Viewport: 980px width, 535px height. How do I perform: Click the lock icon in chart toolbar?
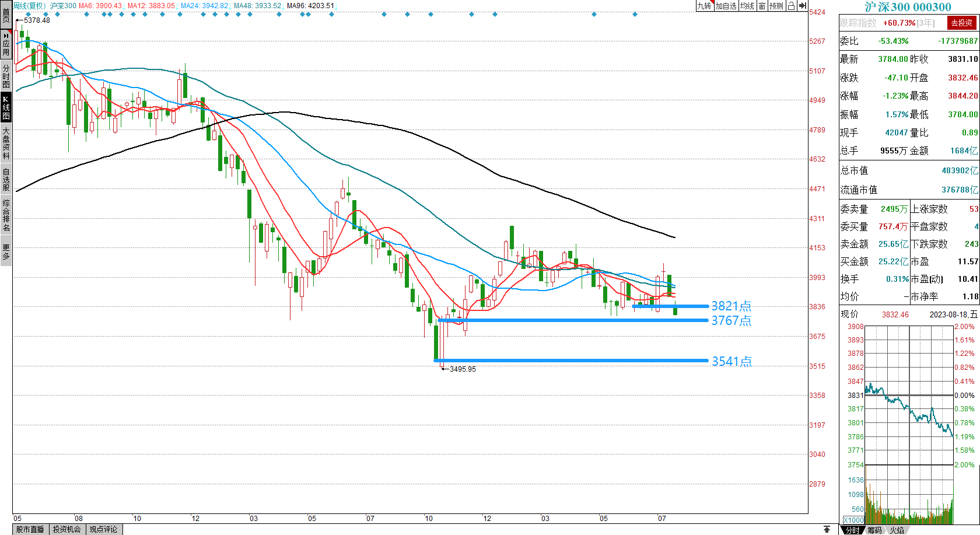(x=791, y=6)
